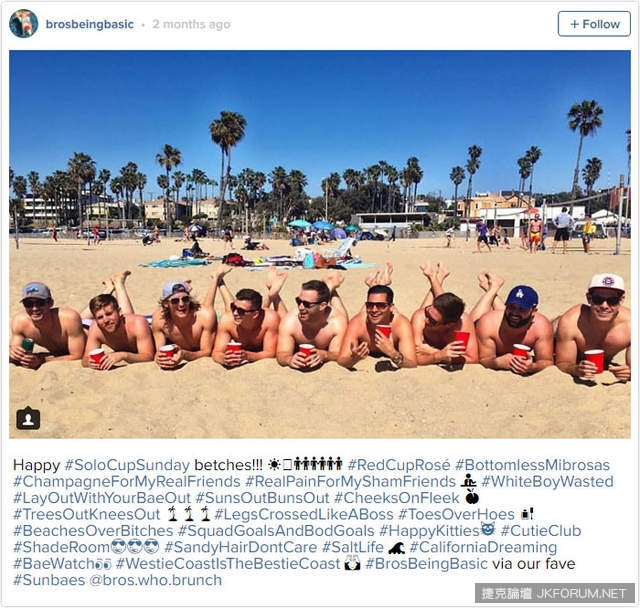This screenshot has height=608, width=640.
Task: Select the #WhiteBoyWasted hashtag
Action: pos(547,482)
